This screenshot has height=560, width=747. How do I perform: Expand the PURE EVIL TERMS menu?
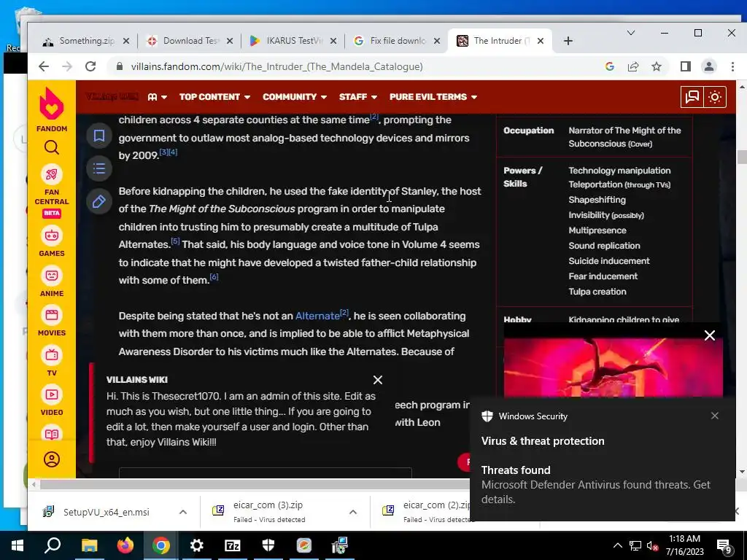[x=433, y=97]
